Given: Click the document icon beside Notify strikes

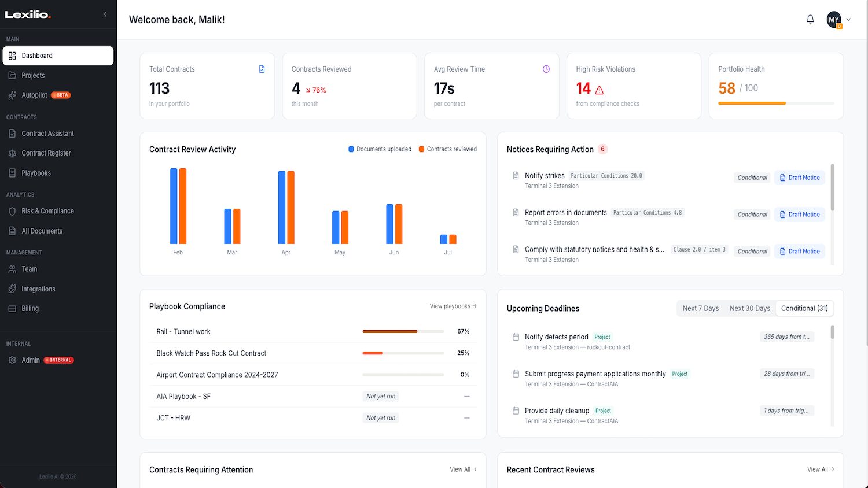Looking at the screenshot, I should point(516,176).
